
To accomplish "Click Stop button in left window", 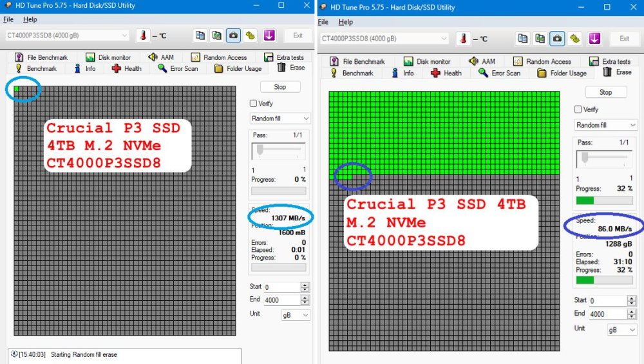I will pyautogui.click(x=280, y=87).
